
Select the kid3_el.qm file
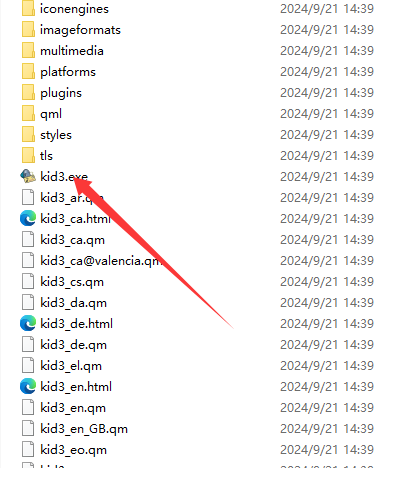[71, 366]
